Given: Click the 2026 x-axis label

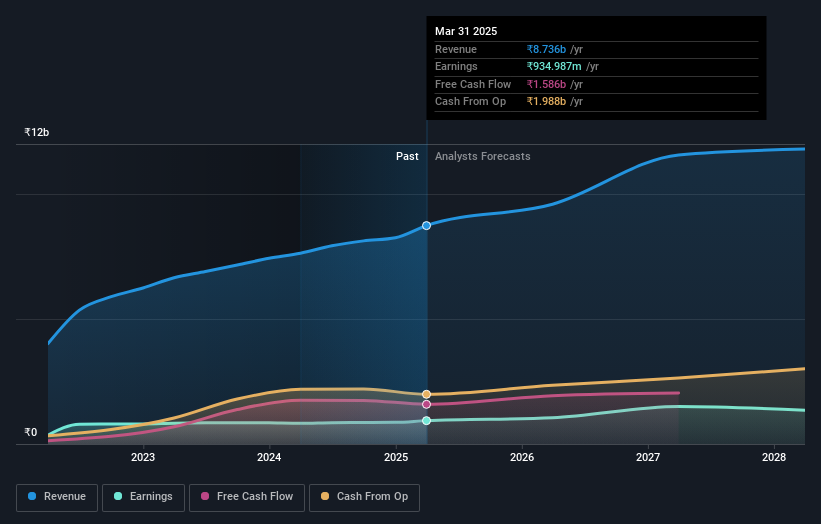Looking at the screenshot, I should (522, 457).
